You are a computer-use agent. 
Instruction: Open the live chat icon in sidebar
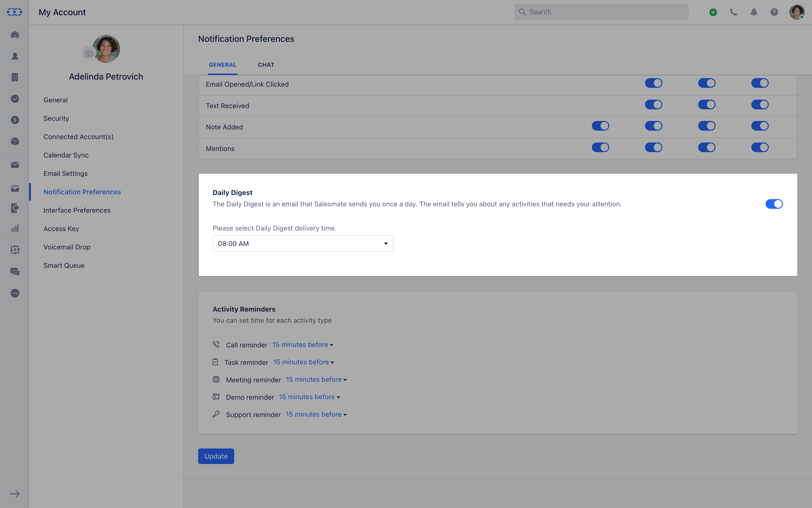pos(15,271)
